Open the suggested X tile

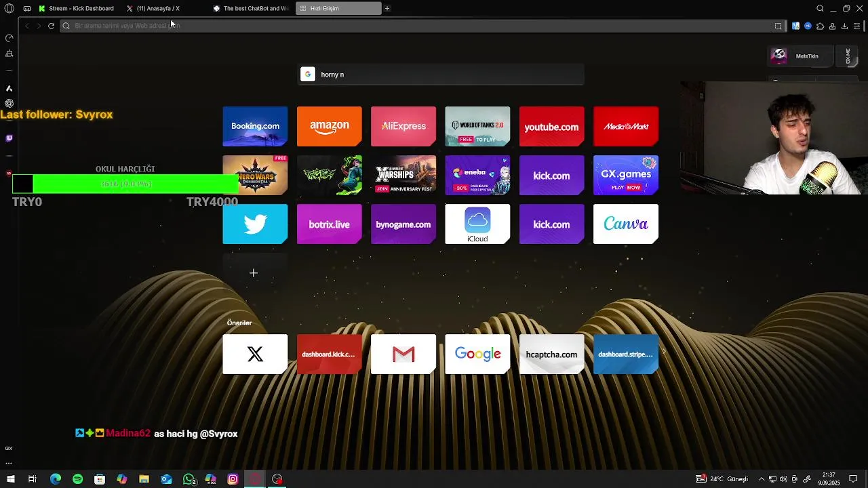pyautogui.click(x=255, y=354)
